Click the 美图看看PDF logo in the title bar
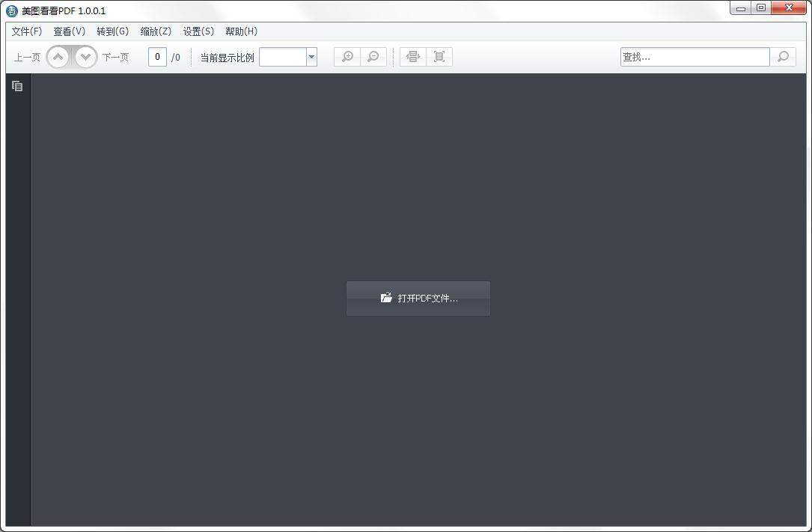The image size is (812, 532). (10, 10)
